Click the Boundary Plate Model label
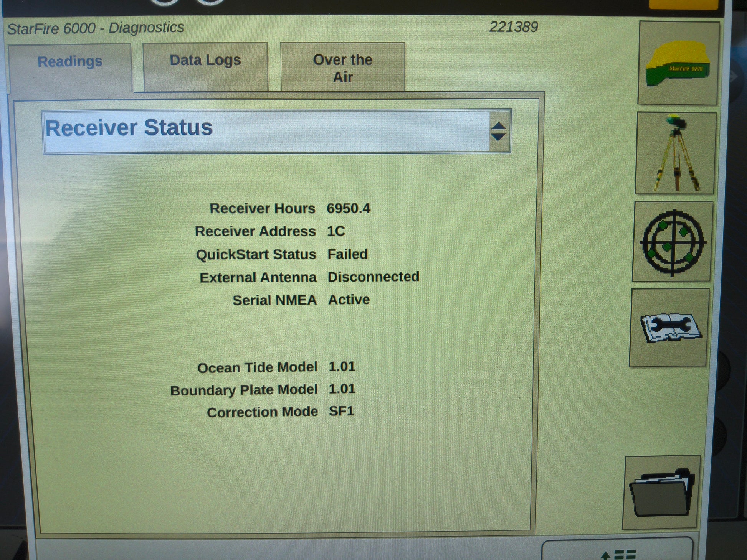Image resolution: width=747 pixels, height=560 pixels. [244, 390]
